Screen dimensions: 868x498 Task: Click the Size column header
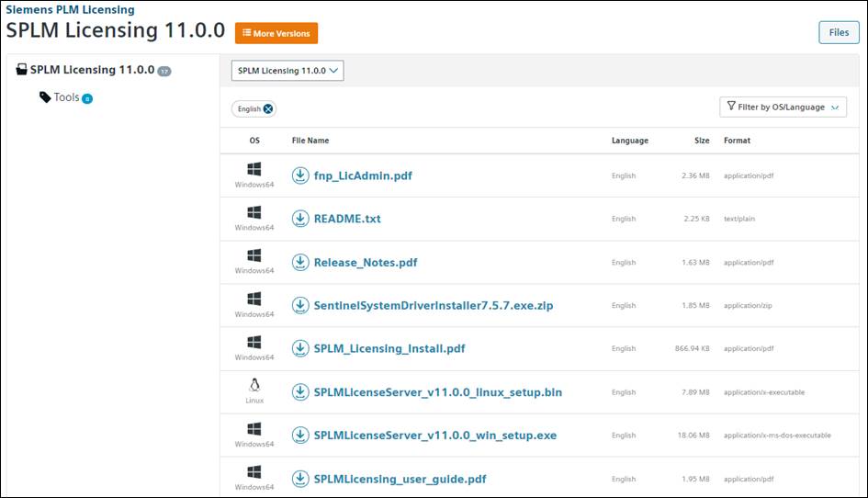(x=701, y=141)
